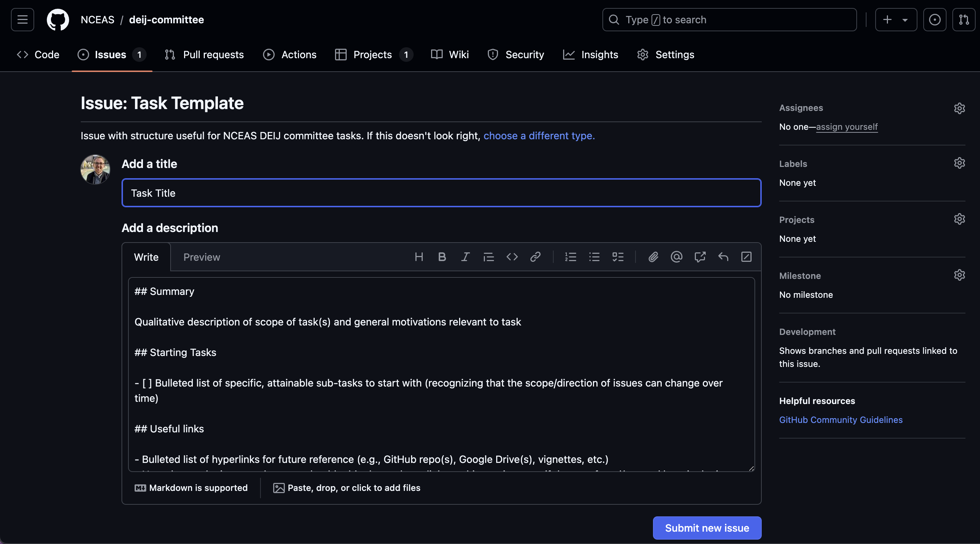Reference an issue or pull request icon

[700, 257]
